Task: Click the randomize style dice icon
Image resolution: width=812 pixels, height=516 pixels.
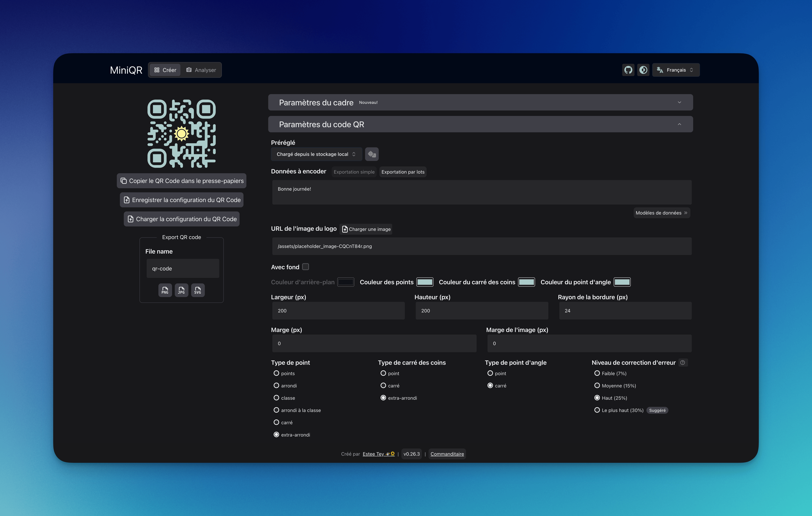Action: pyautogui.click(x=372, y=154)
